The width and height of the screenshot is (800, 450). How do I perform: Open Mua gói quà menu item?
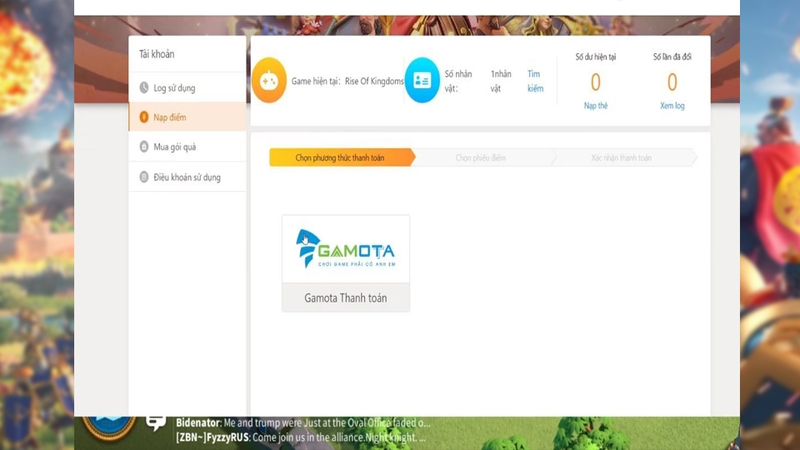point(187,147)
